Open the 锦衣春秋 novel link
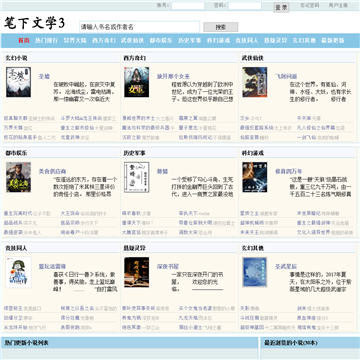The image size is (360, 360). coord(132,213)
